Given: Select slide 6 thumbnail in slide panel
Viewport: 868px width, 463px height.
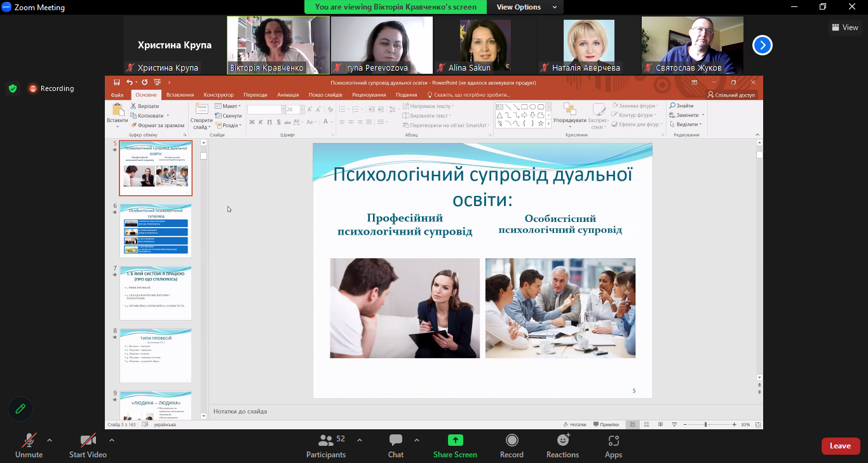Looking at the screenshot, I should tap(156, 230).
